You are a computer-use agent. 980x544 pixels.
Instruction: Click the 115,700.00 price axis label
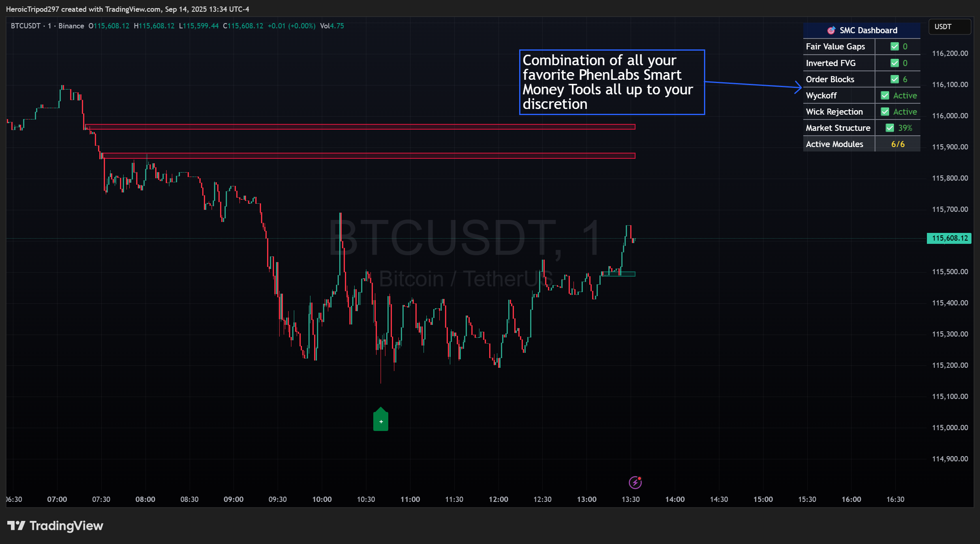[950, 209]
